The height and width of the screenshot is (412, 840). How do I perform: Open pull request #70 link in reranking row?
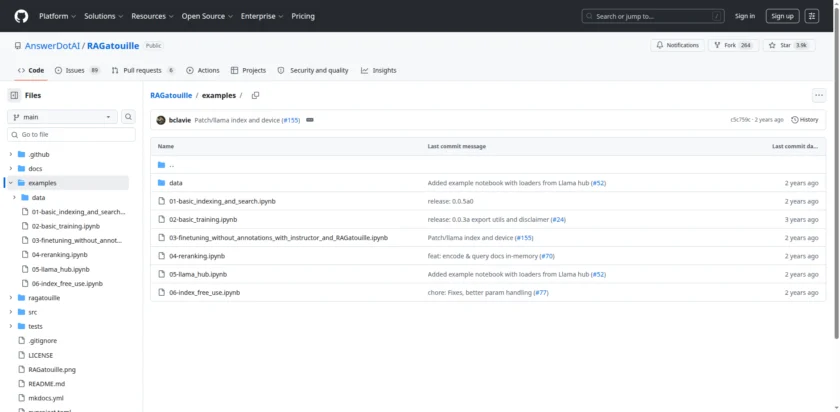click(x=546, y=256)
